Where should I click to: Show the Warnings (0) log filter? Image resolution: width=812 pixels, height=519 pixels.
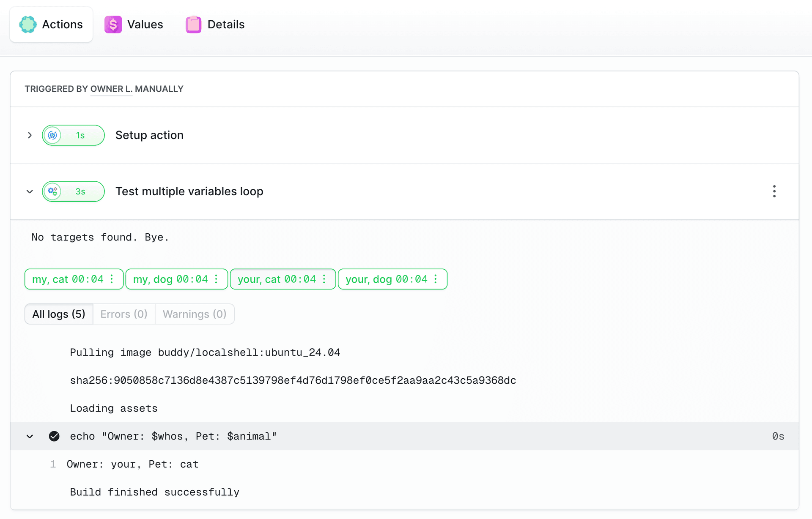click(195, 314)
